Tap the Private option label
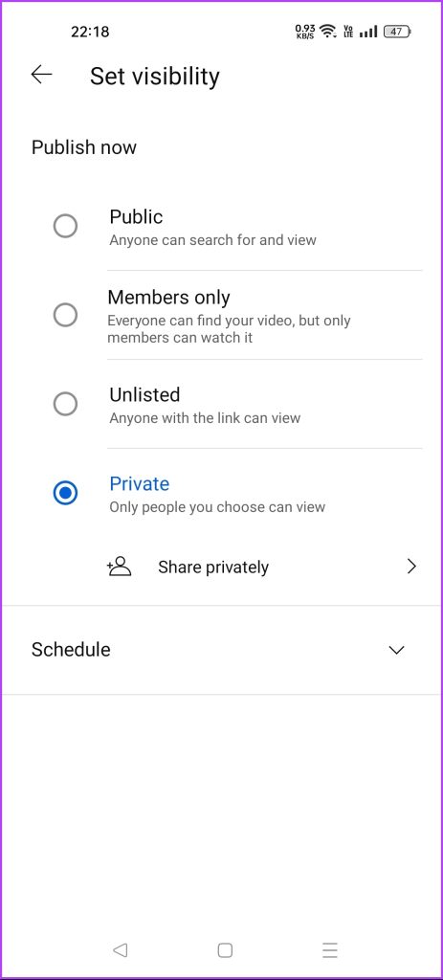 [x=140, y=483]
